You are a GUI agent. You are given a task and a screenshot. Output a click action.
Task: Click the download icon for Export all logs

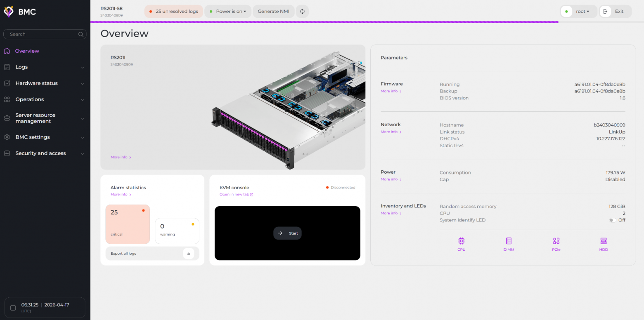(189, 254)
